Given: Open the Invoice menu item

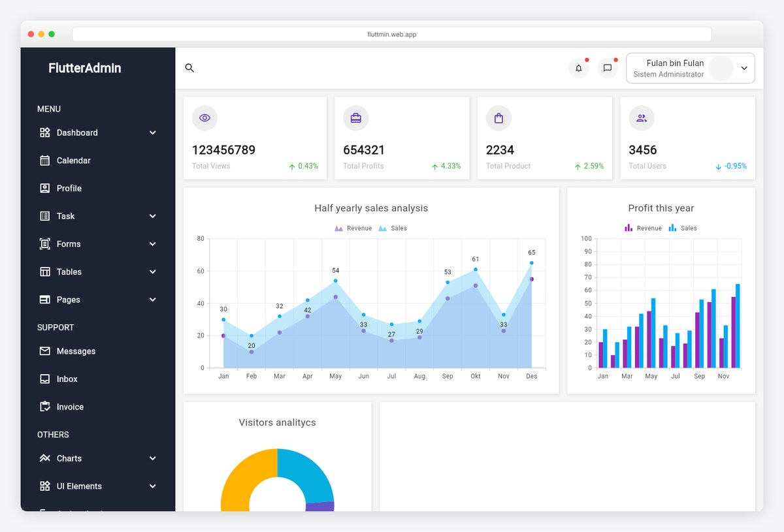Looking at the screenshot, I should (98, 407).
